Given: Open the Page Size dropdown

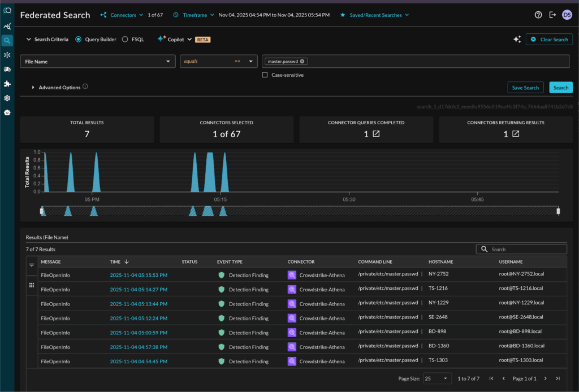Looking at the screenshot, I should coord(437,378).
